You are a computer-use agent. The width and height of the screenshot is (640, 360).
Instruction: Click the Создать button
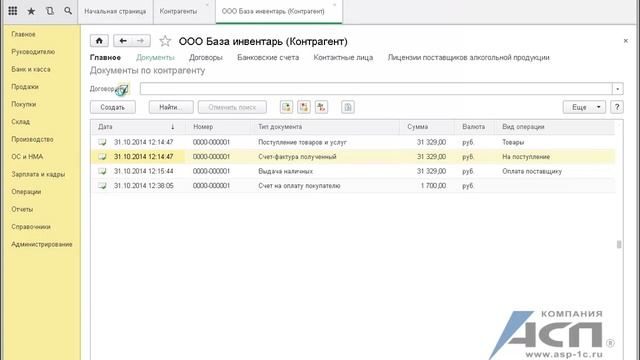coord(113,107)
